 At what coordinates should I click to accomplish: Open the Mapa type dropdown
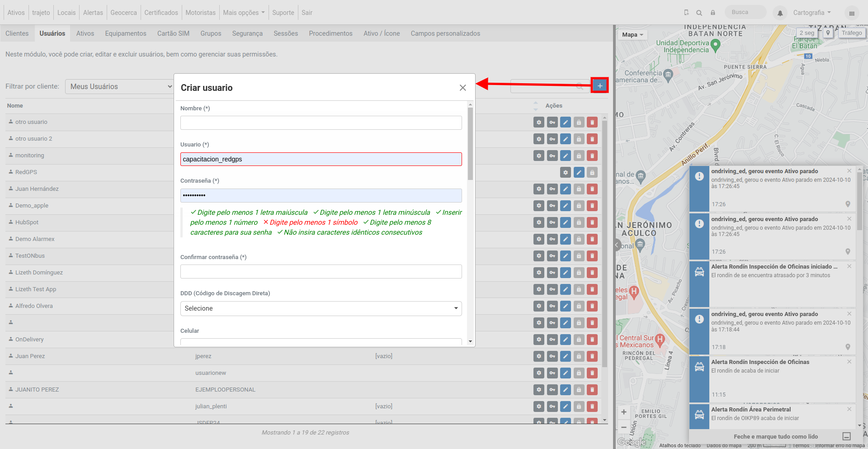click(632, 35)
